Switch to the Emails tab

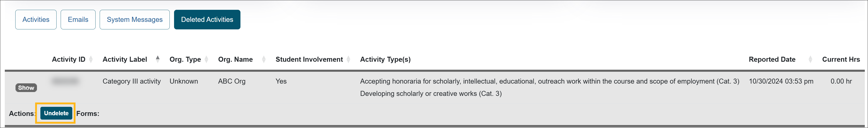pyautogui.click(x=78, y=20)
